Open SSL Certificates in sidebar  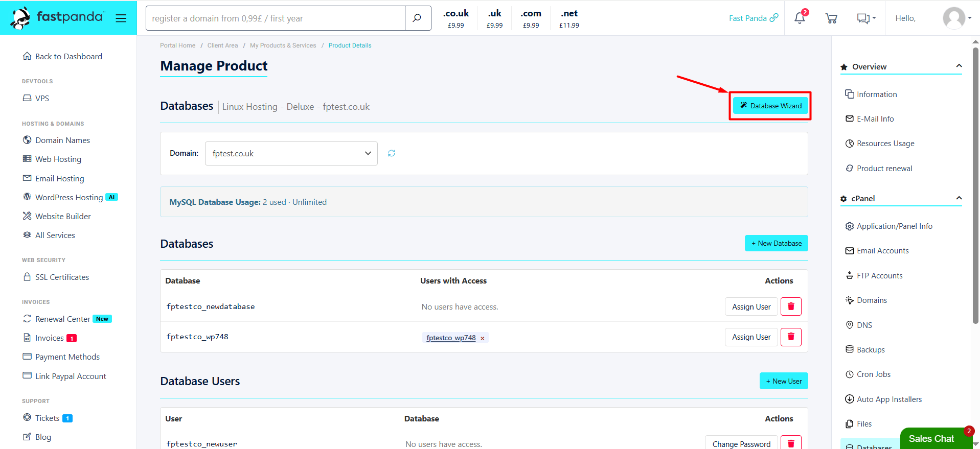[x=56, y=277]
